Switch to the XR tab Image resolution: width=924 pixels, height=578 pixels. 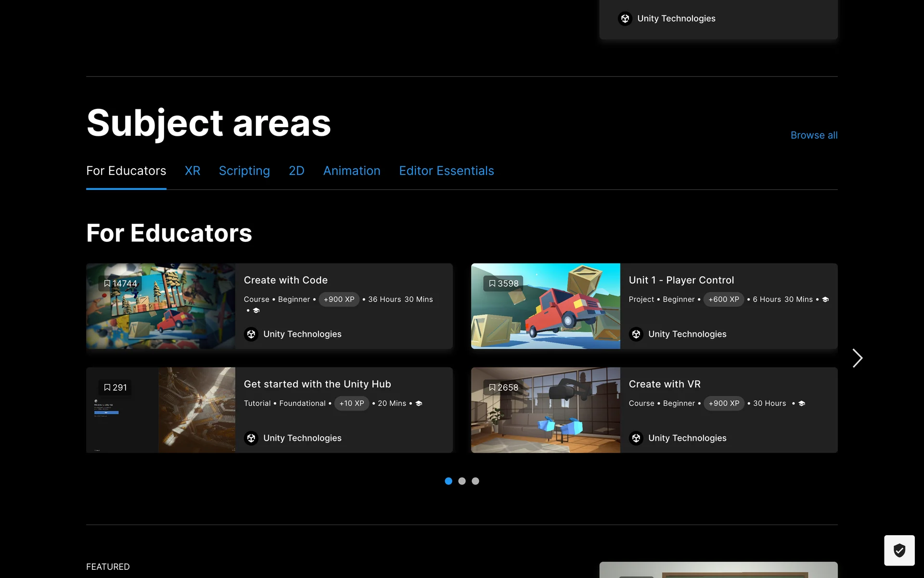pos(192,171)
